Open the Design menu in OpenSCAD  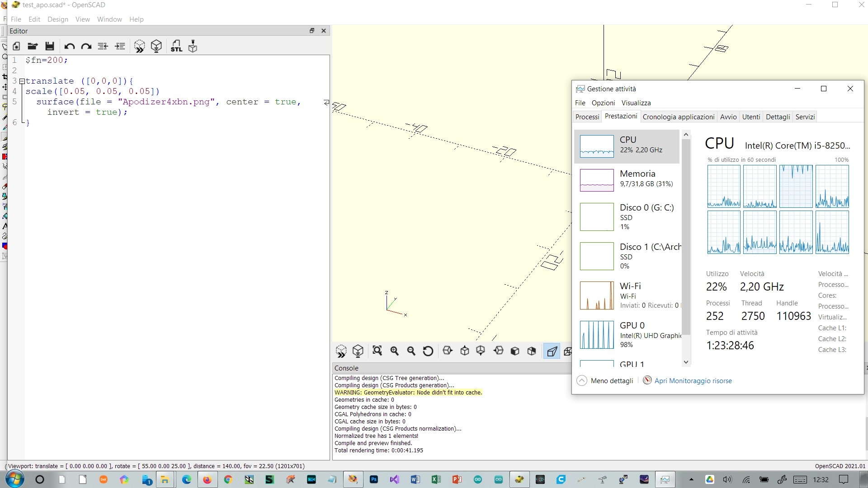coord(58,19)
